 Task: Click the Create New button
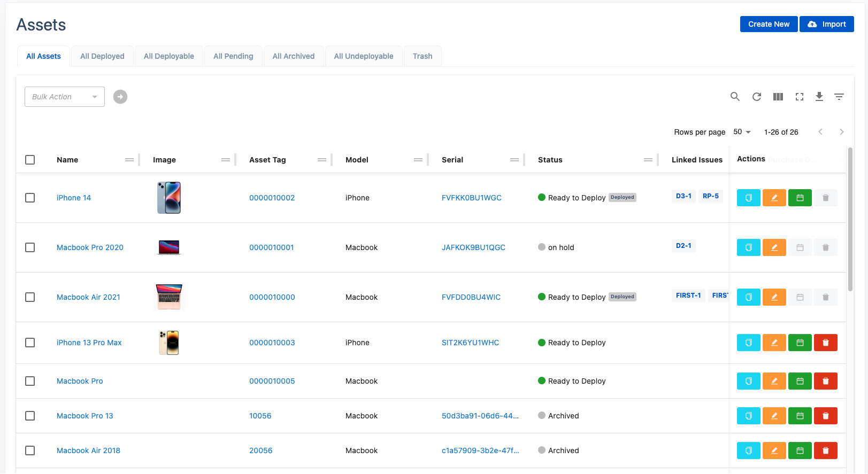click(x=769, y=24)
